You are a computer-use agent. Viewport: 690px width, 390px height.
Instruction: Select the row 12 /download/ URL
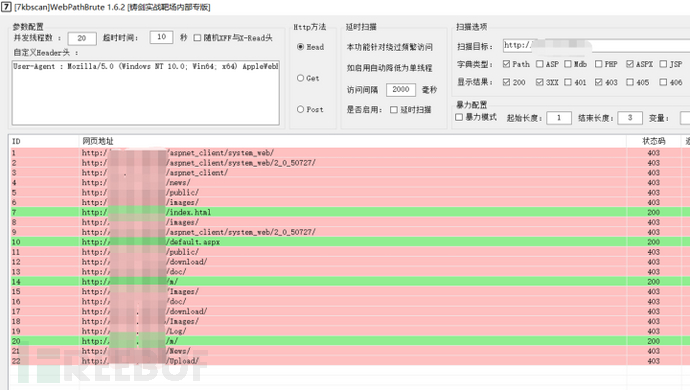[144, 262]
